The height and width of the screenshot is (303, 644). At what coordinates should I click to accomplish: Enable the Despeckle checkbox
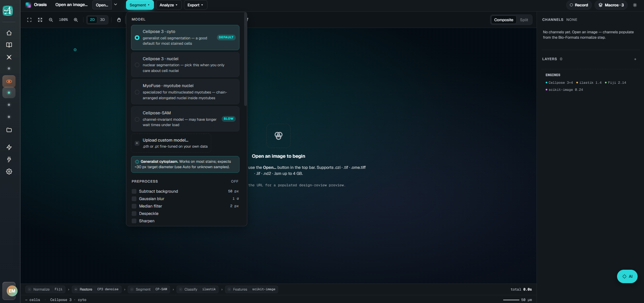coord(134,214)
